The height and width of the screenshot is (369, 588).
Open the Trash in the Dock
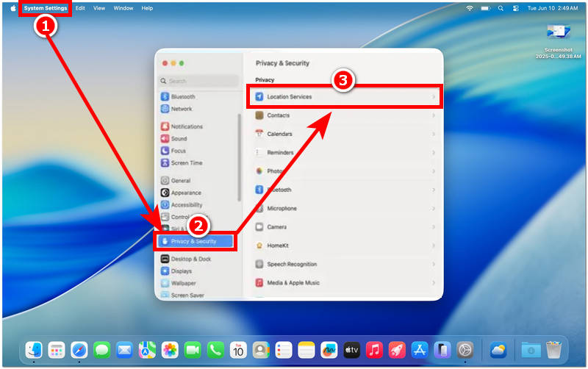coord(553,350)
